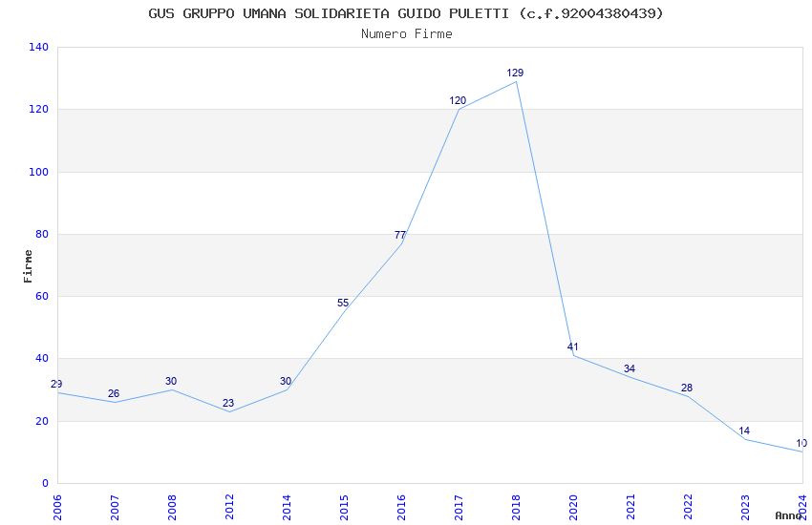Viewport: 812px width, 525px height.
Task: Click the 80 y-axis tick value
Action: click(x=42, y=234)
